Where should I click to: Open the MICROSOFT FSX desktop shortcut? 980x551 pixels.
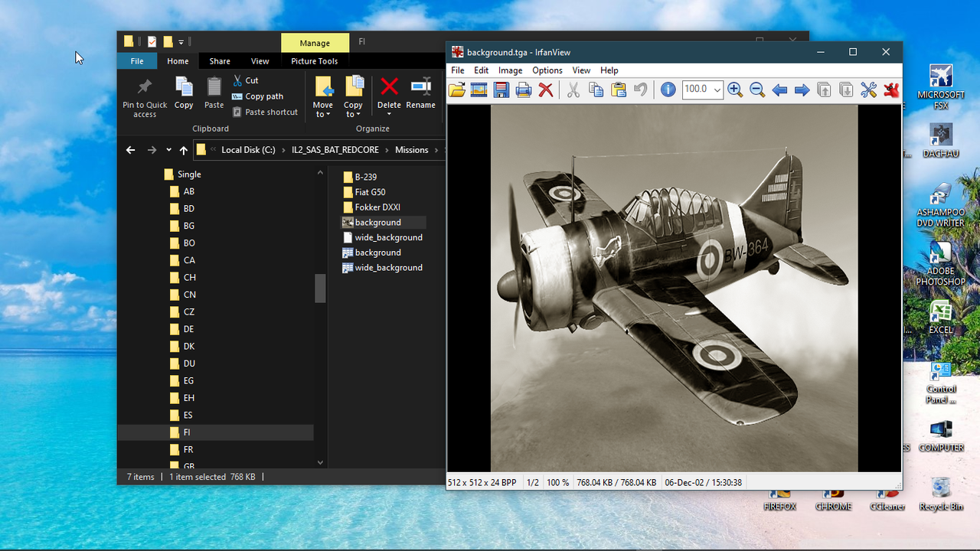941,87
